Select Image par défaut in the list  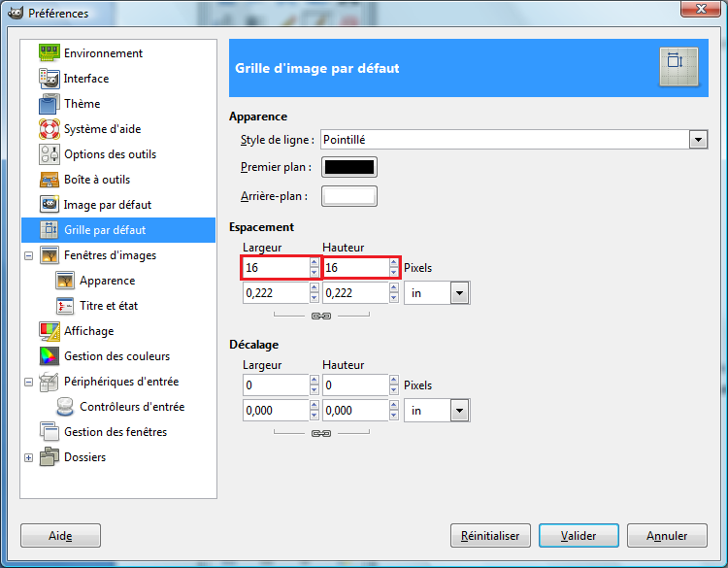pos(107,205)
